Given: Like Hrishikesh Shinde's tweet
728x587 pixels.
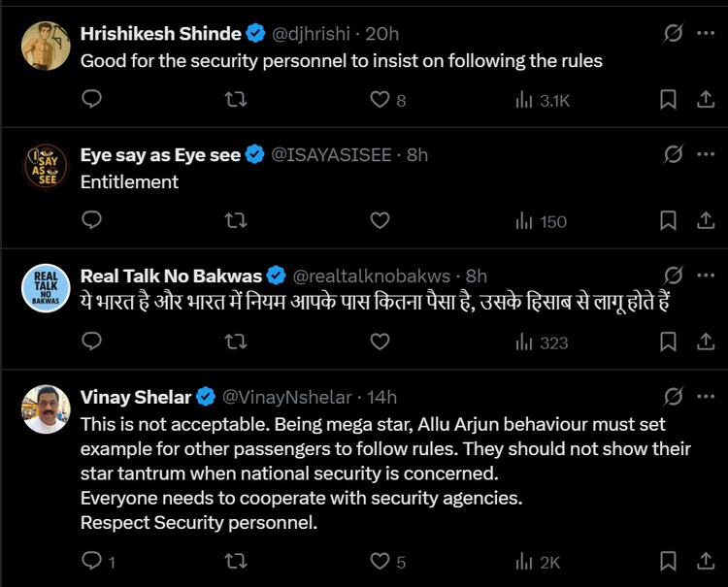Looking at the screenshot, I should click(x=381, y=99).
